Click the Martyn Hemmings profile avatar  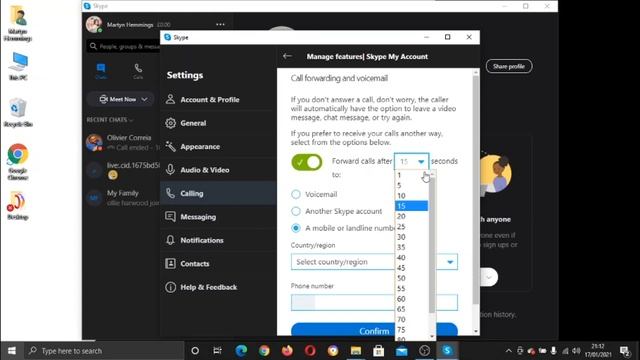click(94, 24)
